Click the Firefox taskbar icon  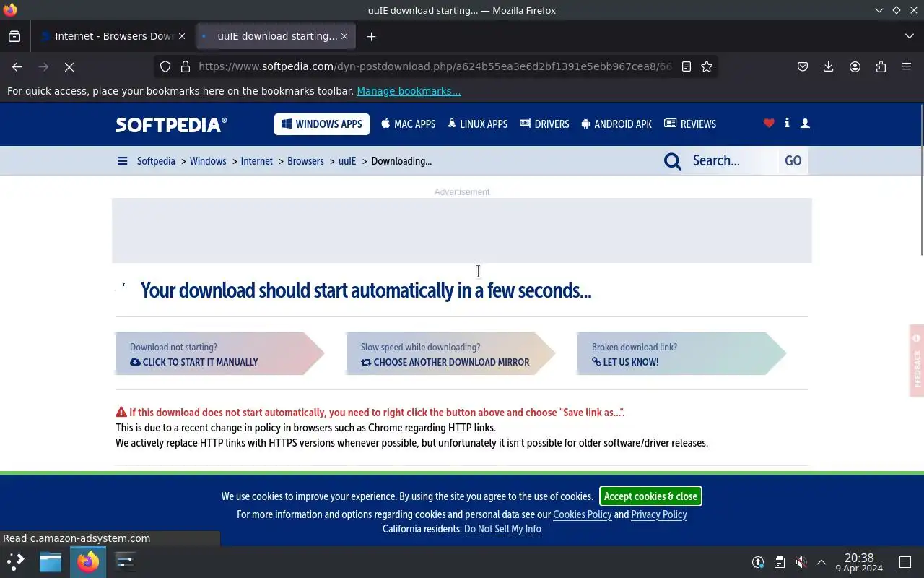(x=88, y=561)
